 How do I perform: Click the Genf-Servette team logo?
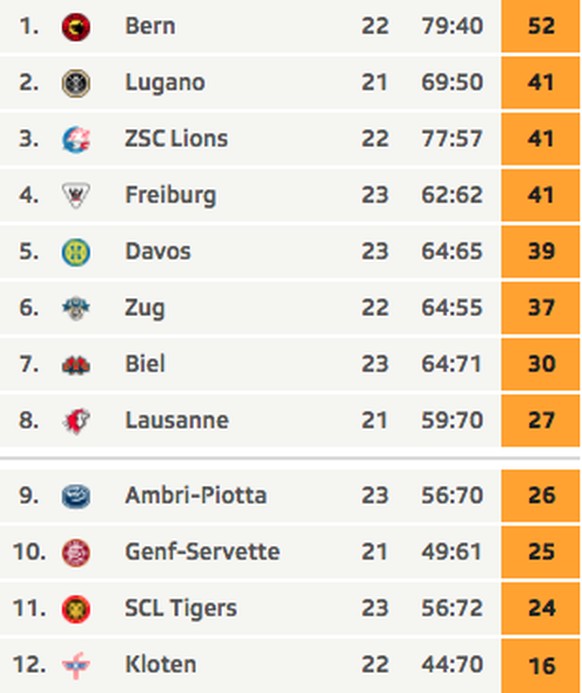[76, 552]
